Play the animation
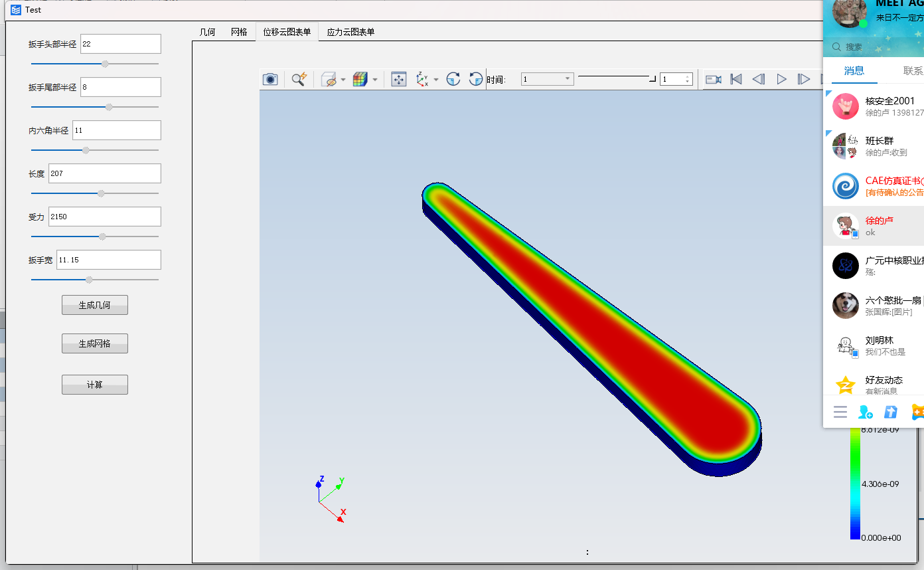This screenshot has height=570, width=924. 781,79
